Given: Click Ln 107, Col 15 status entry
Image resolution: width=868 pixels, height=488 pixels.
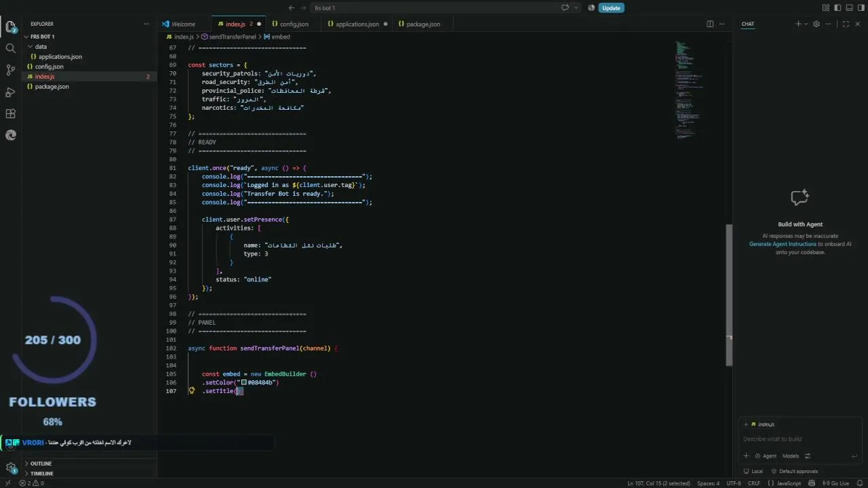Looking at the screenshot, I should [x=658, y=483].
